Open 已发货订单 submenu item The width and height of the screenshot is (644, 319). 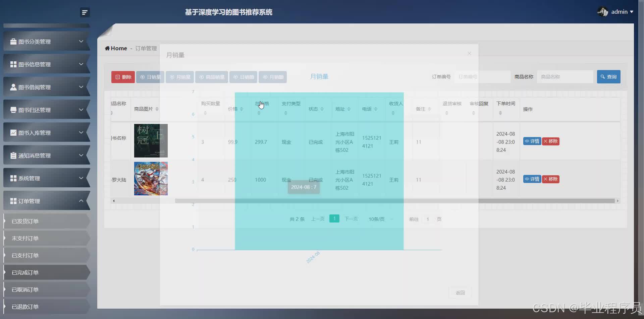(x=47, y=221)
